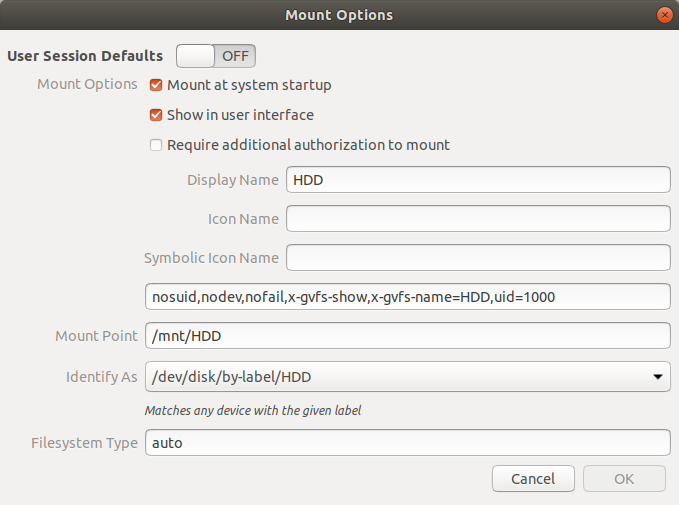Click the Filesystem Type field showing auto
This screenshot has height=505, width=679.
pyautogui.click(x=408, y=443)
